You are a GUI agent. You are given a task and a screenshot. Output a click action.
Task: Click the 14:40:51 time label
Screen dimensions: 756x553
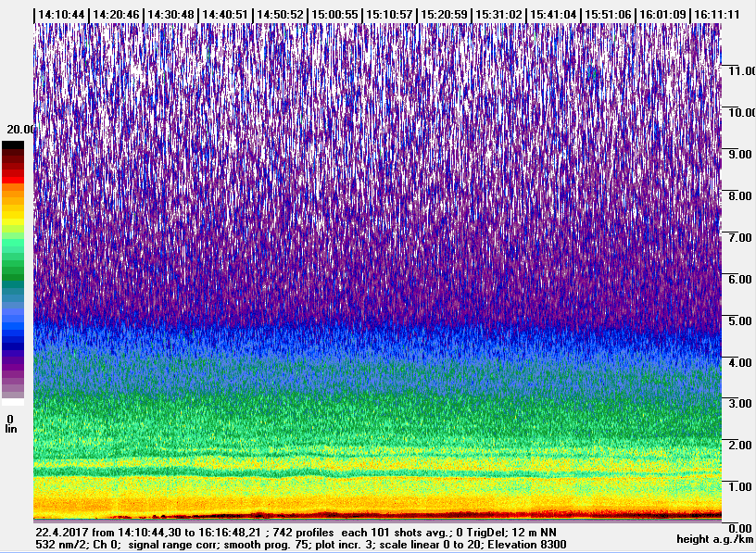tap(225, 15)
